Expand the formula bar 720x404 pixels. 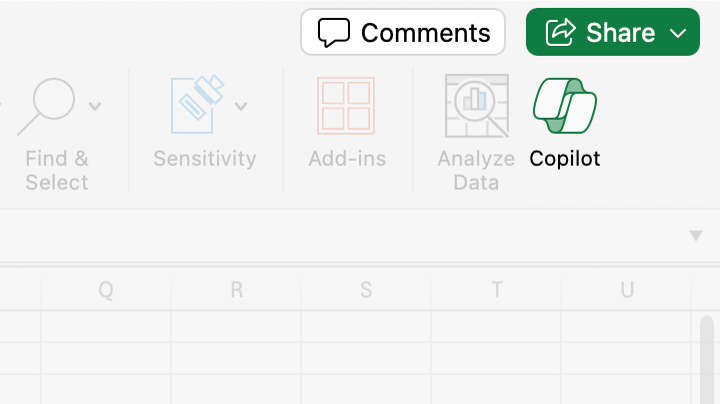point(696,236)
